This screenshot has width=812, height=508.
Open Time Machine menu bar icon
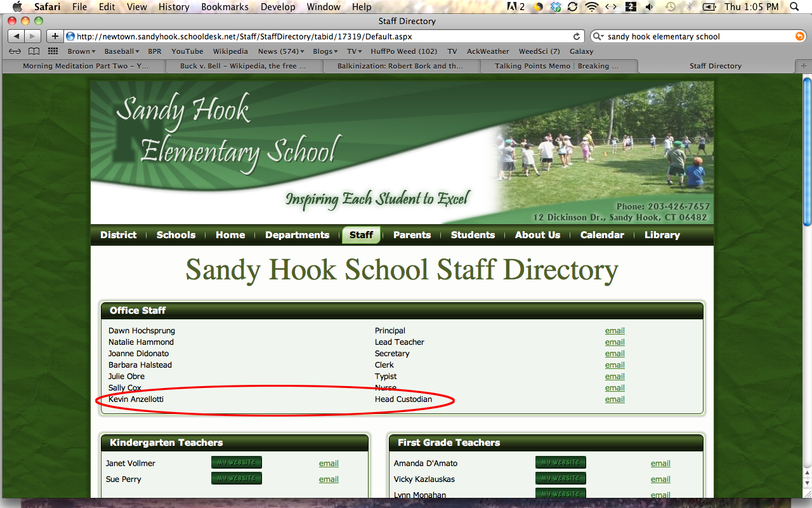pyautogui.click(x=671, y=7)
